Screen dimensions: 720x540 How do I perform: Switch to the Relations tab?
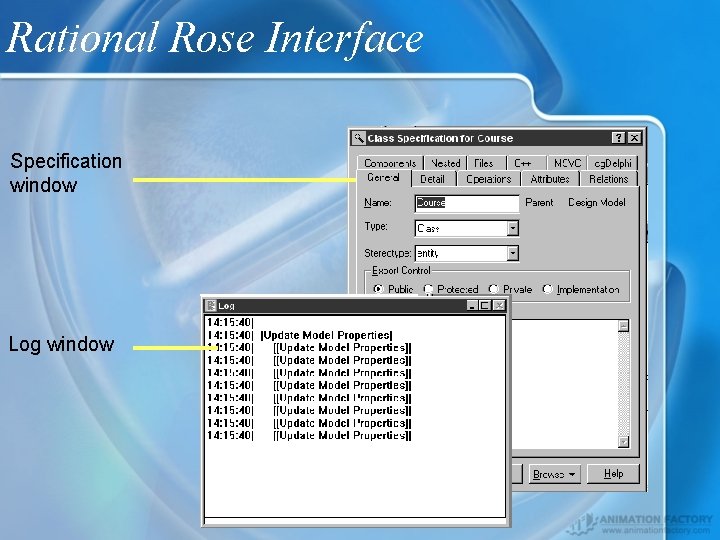point(608,179)
